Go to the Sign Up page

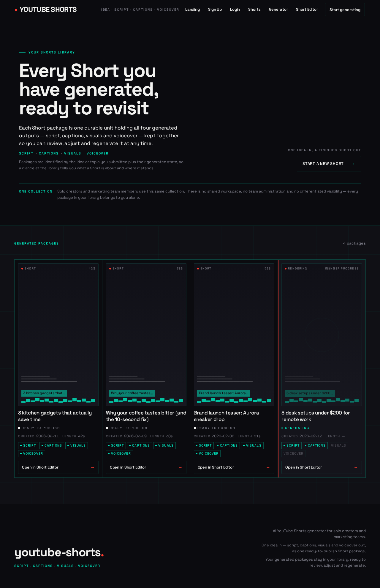(215, 10)
